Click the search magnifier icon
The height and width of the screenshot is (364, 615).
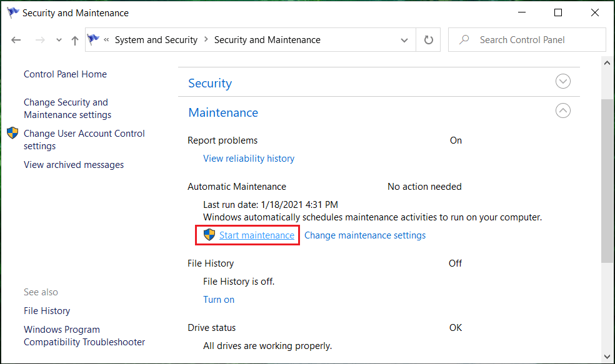click(464, 40)
